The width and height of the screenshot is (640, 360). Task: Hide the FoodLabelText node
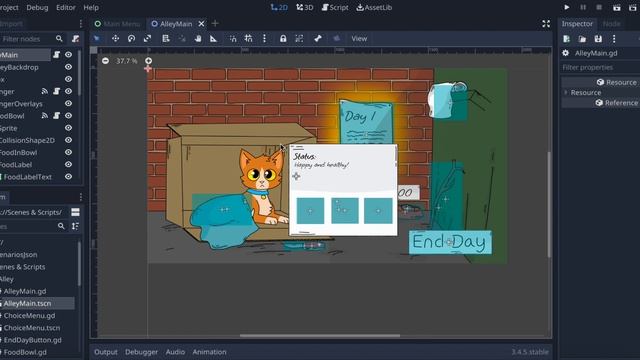tap(69, 177)
